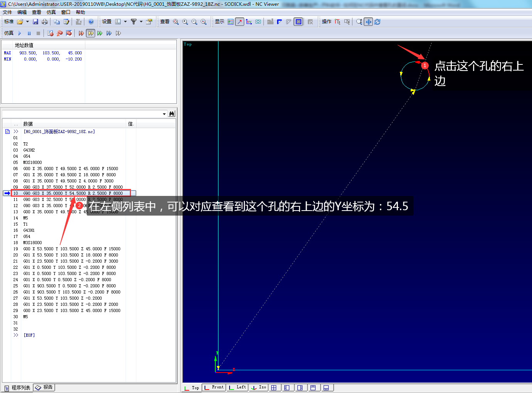The image size is (532, 393).
Task: Expand the arrow beside the open-file icon
Action: click(x=27, y=22)
